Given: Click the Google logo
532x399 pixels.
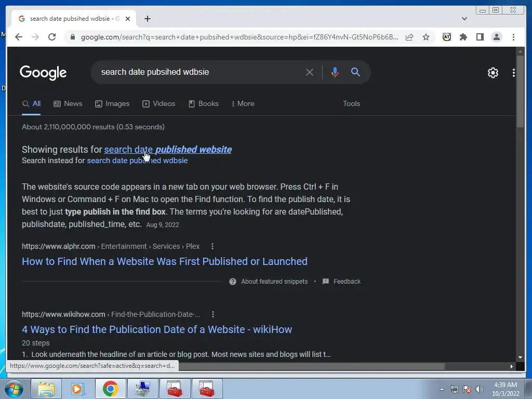Looking at the screenshot, I should point(43,72).
